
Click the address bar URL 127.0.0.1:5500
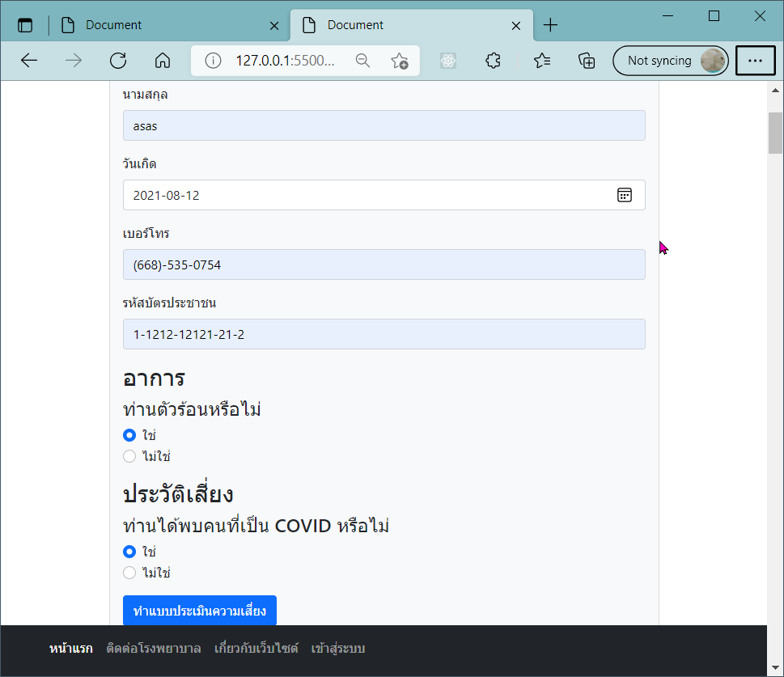tap(285, 61)
